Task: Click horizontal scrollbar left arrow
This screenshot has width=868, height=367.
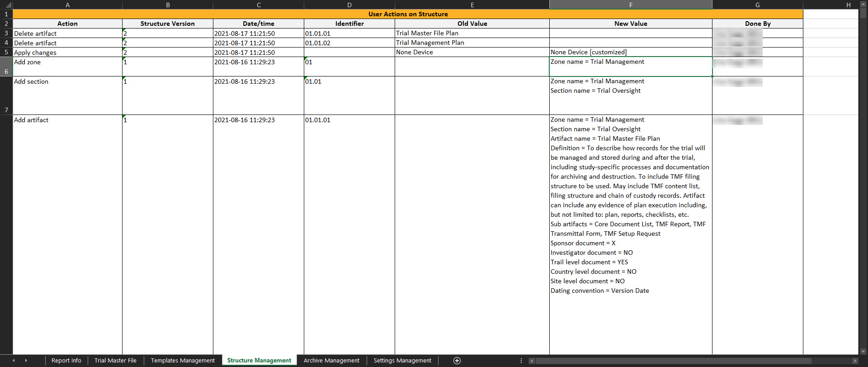Action: click(x=532, y=361)
